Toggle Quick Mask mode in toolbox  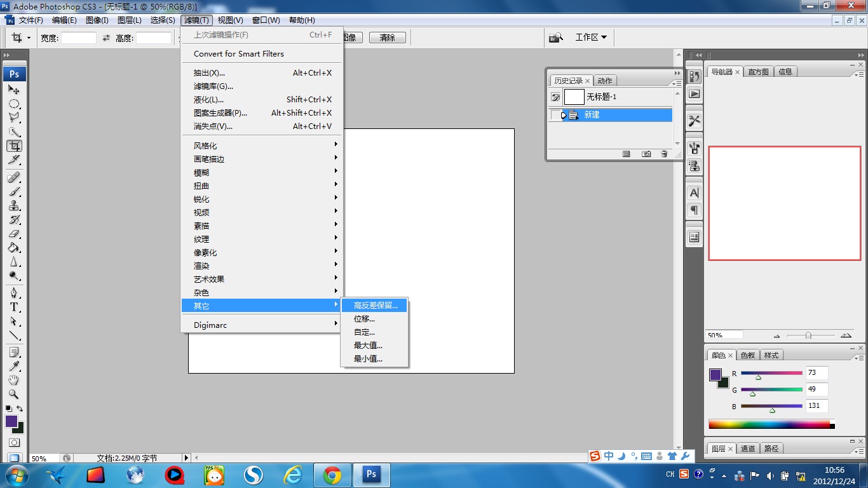click(x=14, y=443)
